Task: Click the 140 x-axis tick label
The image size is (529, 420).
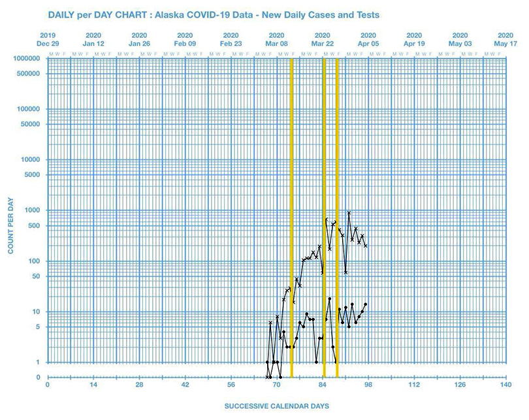Action: click(x=505, y=385)
